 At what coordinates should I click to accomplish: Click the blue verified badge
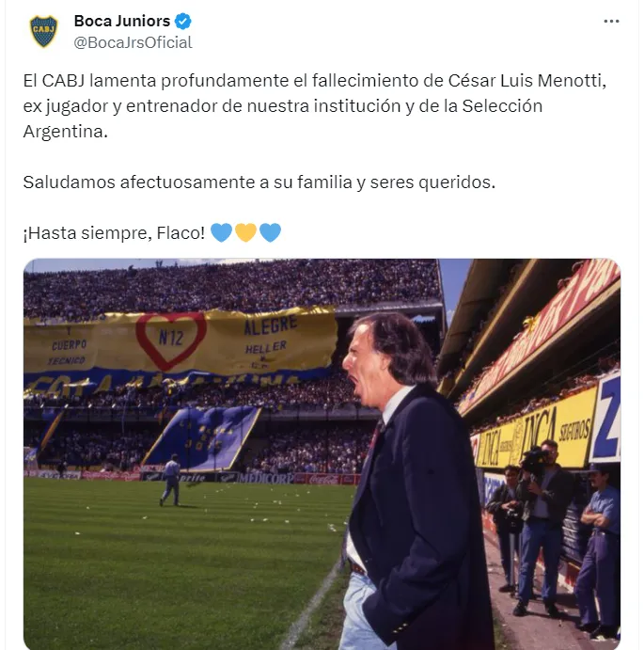click(x=182, y=21)
